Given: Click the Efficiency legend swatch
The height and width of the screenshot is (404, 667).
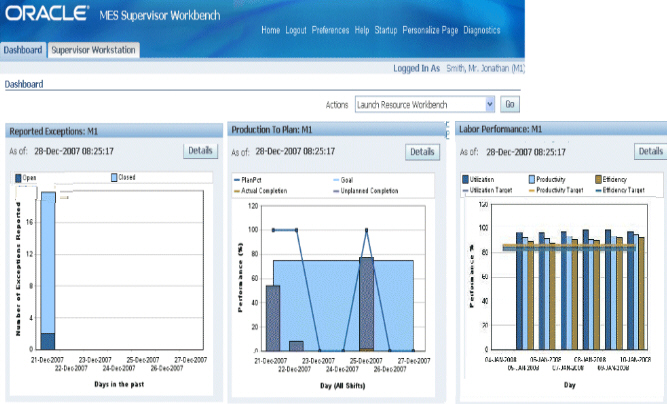Looking at the screenshot, I should coord(598,179).
